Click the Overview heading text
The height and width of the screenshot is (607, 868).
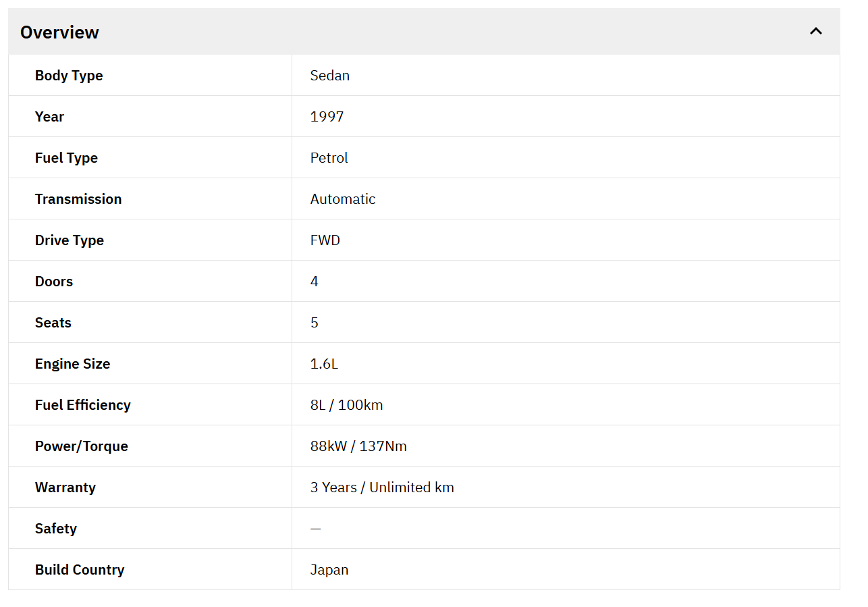pos(59,32)
